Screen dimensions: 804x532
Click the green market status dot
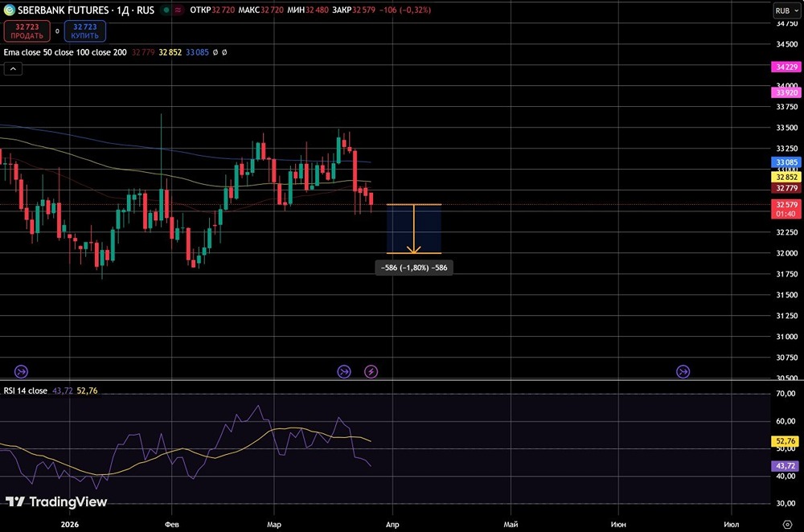pyautogui.click(x=165, y=10)
